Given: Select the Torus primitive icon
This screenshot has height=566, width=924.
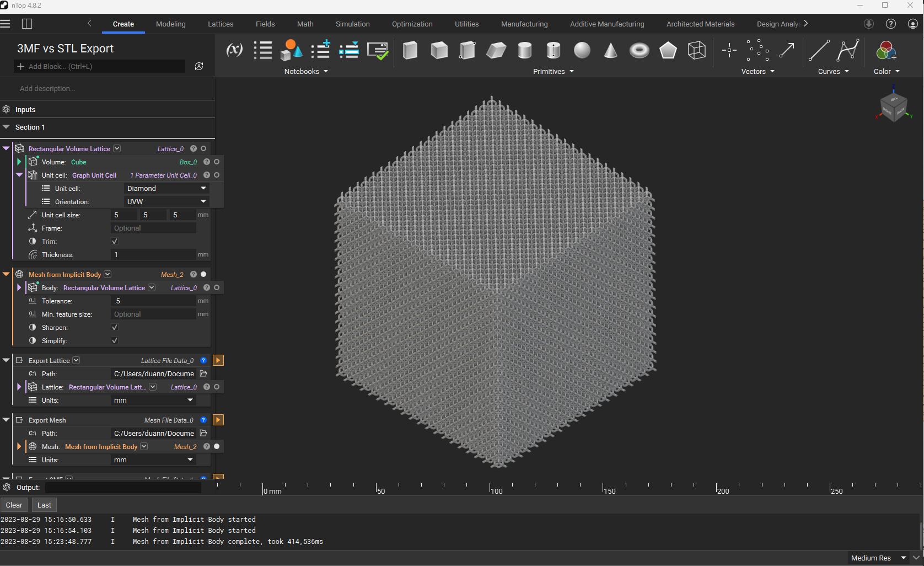Looking at the screenshot, I should tap(639, 50).
